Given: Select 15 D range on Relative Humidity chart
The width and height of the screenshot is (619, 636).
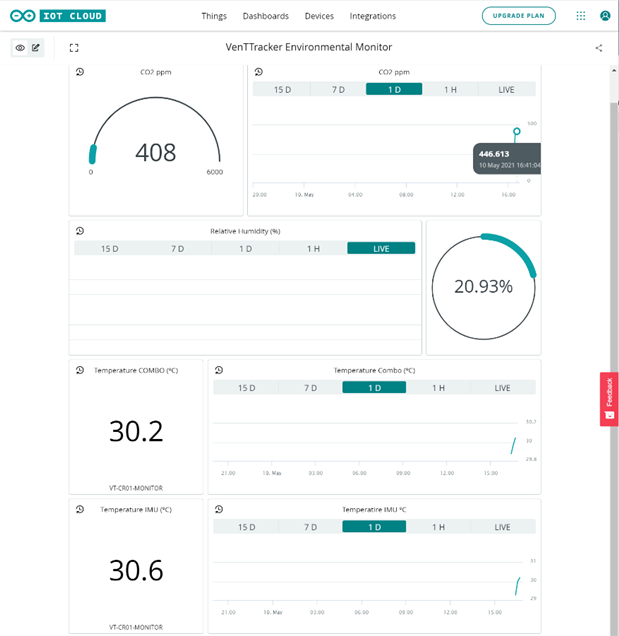Looking at the screenshot, I should [x=110, y=248].
